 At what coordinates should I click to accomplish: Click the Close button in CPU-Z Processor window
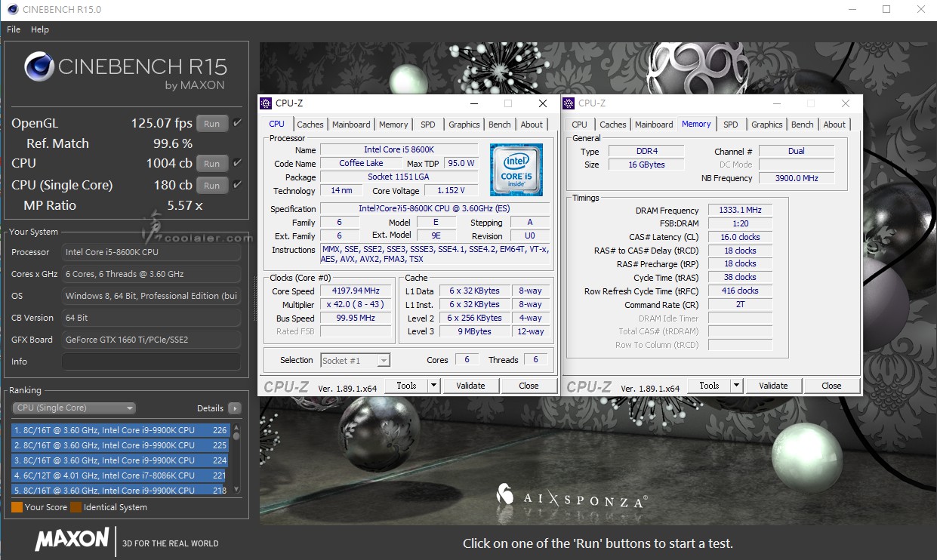point(529,386)
